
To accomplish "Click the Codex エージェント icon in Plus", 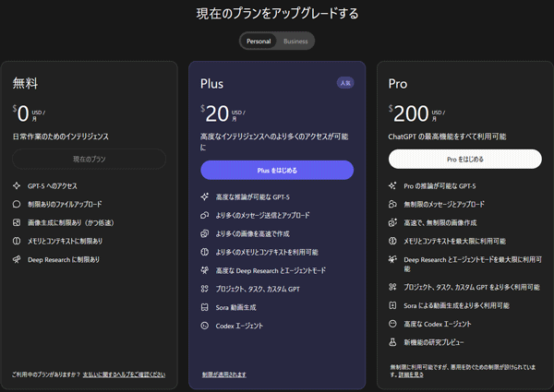I will [x=204, y=326].
